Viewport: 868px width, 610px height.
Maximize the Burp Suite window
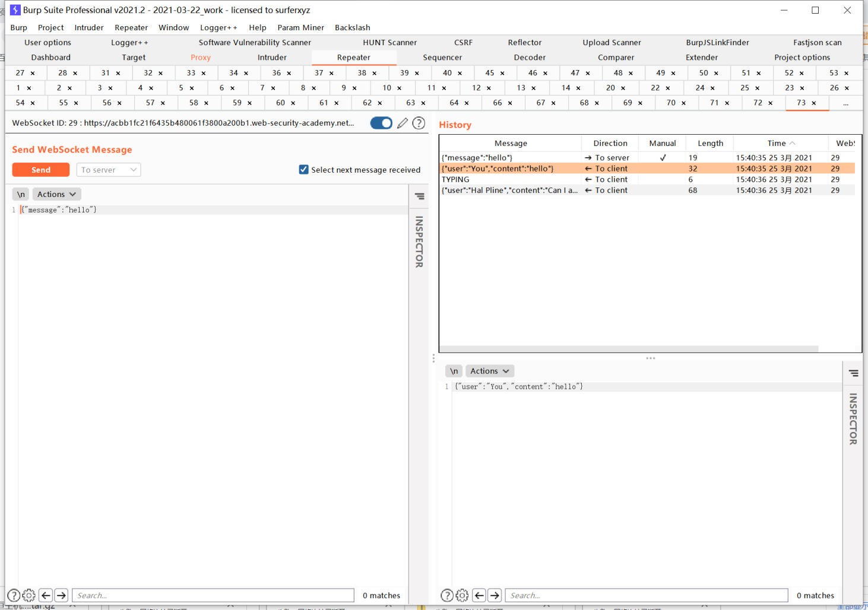tap(815, 10)
